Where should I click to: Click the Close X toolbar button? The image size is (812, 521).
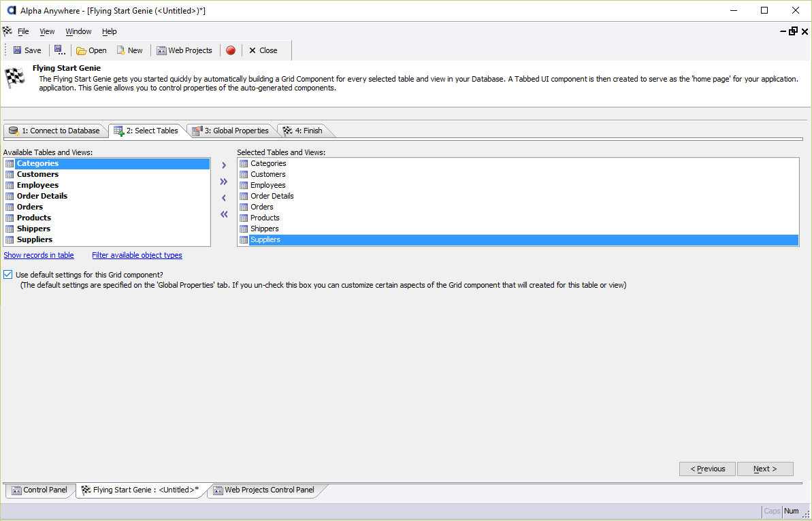263,50
